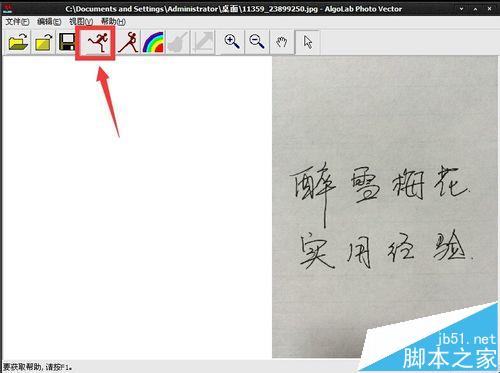Select the arrow pointer tool
500x373 pixels.
coord(307,42)
